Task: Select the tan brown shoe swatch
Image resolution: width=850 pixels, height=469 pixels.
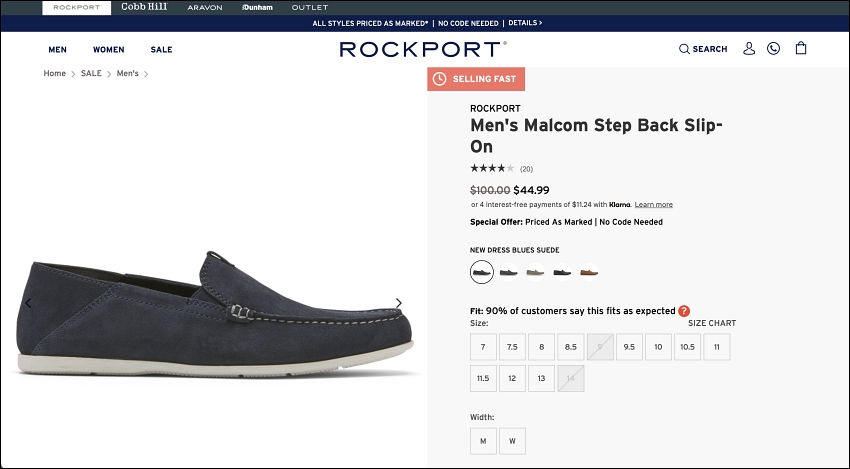Action: (x=589, y=272)
